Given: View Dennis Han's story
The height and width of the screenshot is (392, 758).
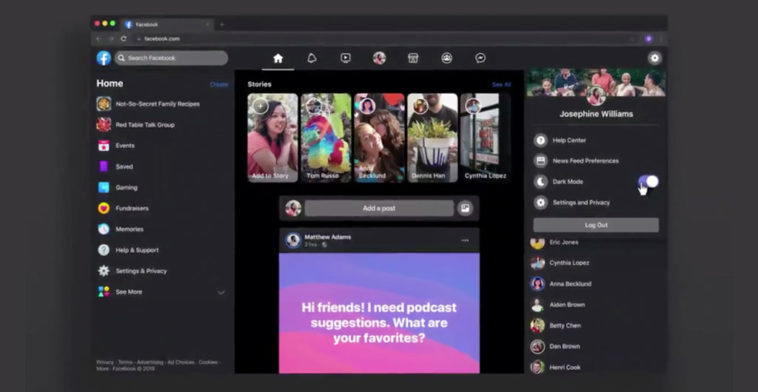Looking at the screenshot, I should [x=432, y=138].
